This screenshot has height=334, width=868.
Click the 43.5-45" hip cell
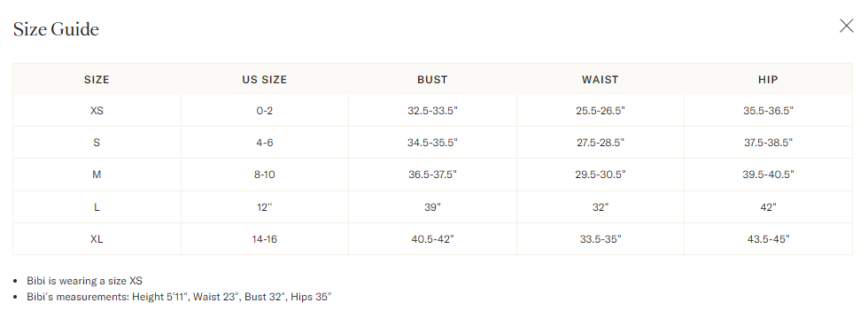pos(769,239)
